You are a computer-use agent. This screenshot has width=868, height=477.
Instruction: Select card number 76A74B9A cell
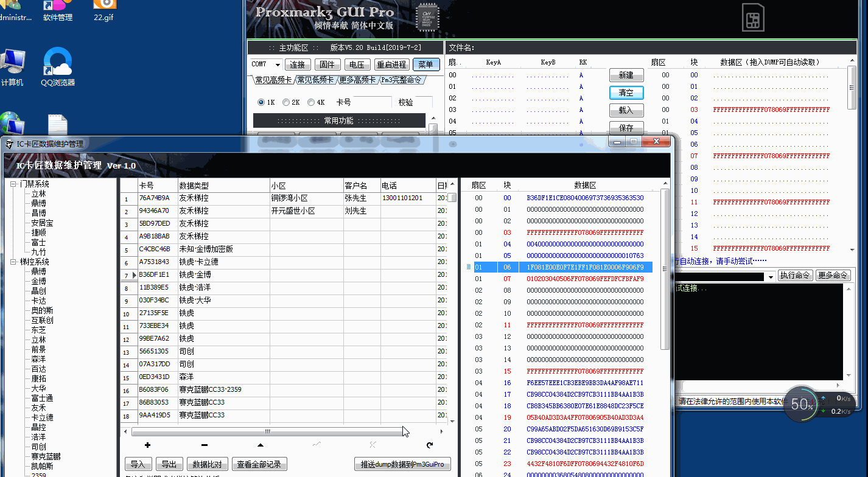157,198
